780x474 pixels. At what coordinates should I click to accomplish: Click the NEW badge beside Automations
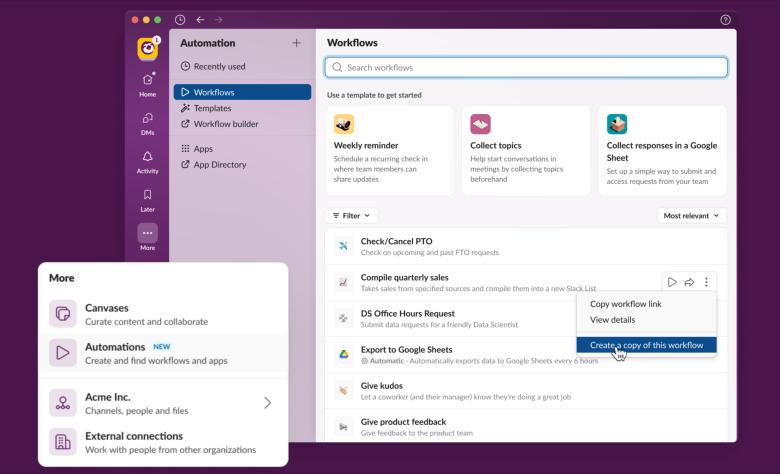(162, 347)
